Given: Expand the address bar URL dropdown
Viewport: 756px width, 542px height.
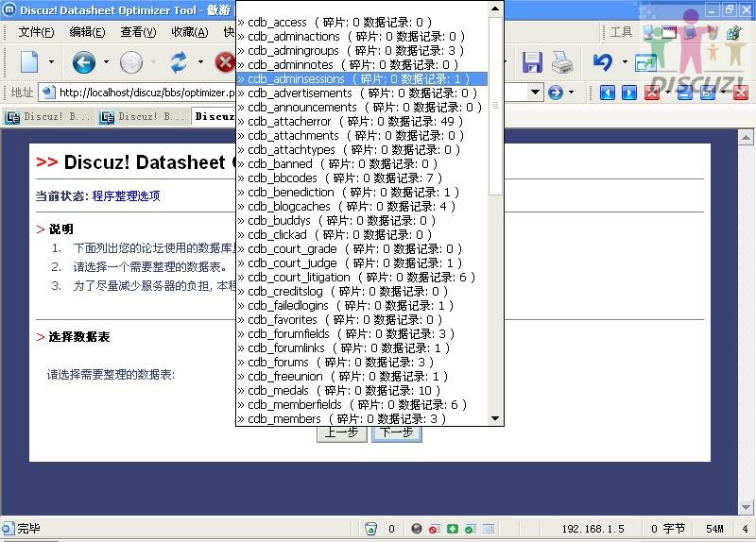Looking at the screenshot, I should 535,92.
